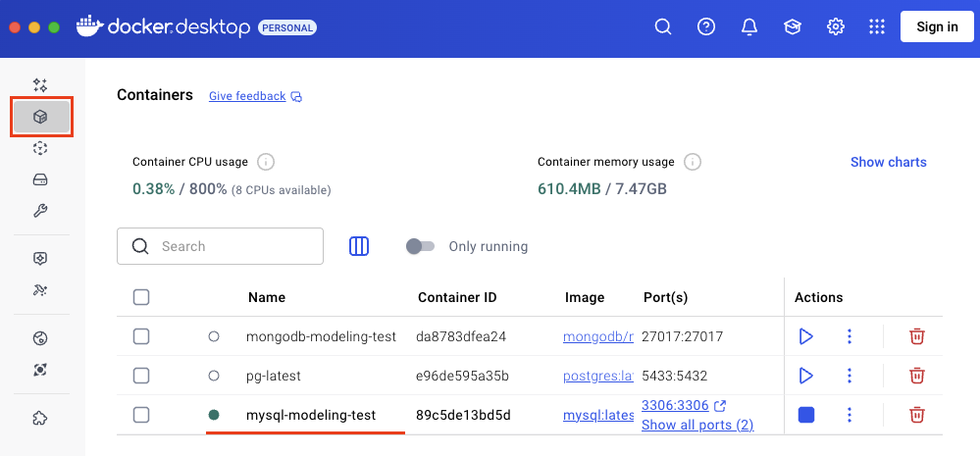Viewport: 980px width, 456px height.
Task: Open Settings gear icon
Action: [x=836, y=26]
